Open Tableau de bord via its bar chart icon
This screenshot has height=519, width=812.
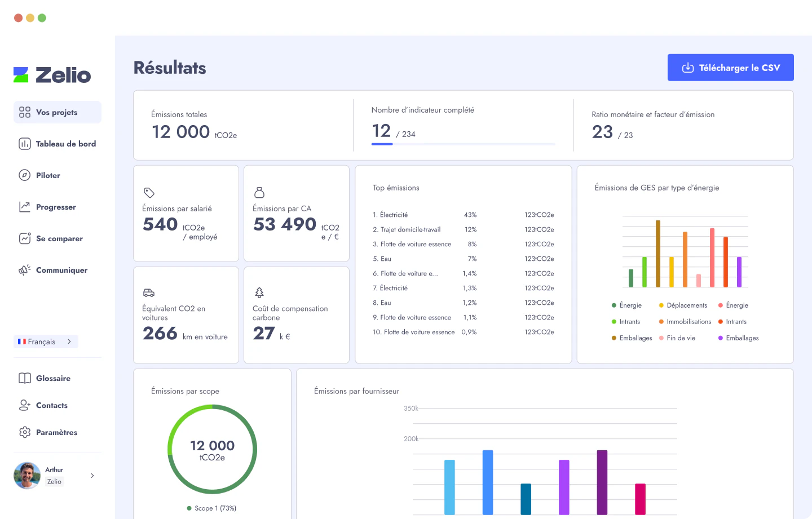pyautogui.click(x=23, y=144)
